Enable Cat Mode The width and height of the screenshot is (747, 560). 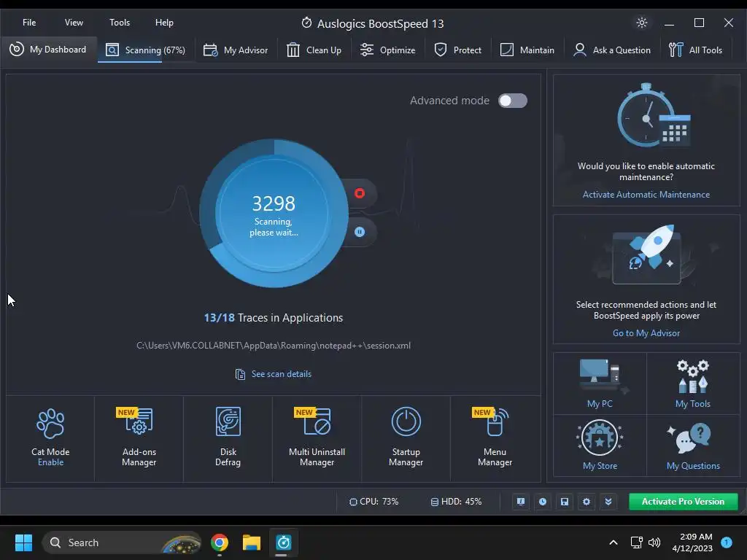coord(50,462)
